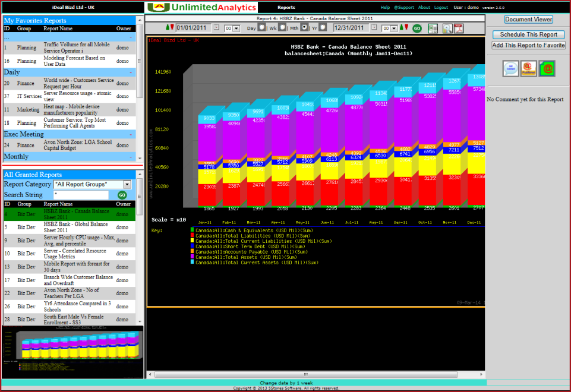This screenshot has width=571, height=392.
Task: Open report preview with magnifier icon
Action: [447, 28]
